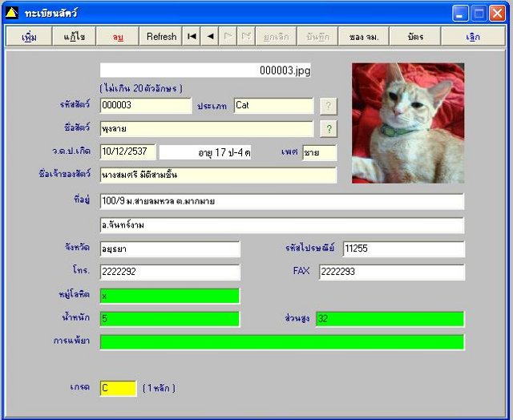This screenshot has height=420, width=513.
Task: Click the animal code field 000003
Action: click(x=146, y=105)
